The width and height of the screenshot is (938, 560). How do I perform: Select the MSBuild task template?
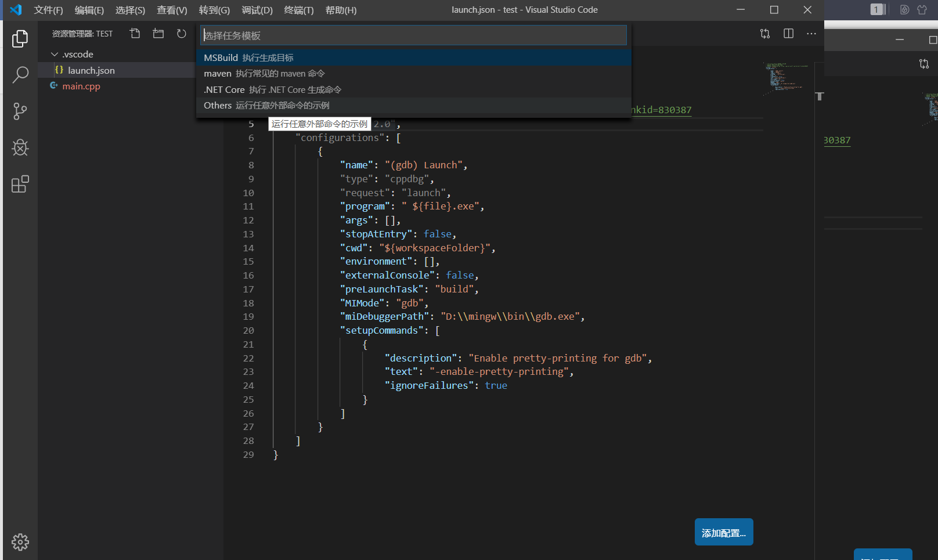tap(414, 57)
